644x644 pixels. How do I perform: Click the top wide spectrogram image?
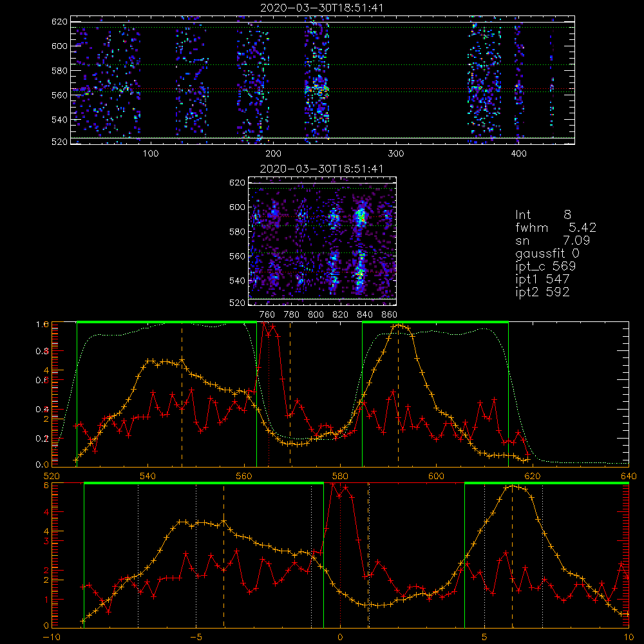pos(323,80)
